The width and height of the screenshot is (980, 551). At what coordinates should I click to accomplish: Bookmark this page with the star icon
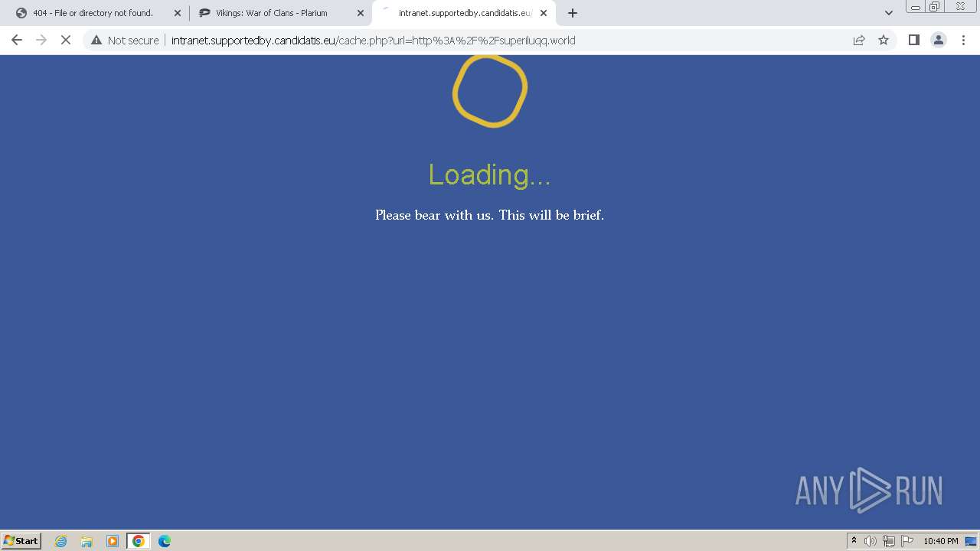(884, 40)
